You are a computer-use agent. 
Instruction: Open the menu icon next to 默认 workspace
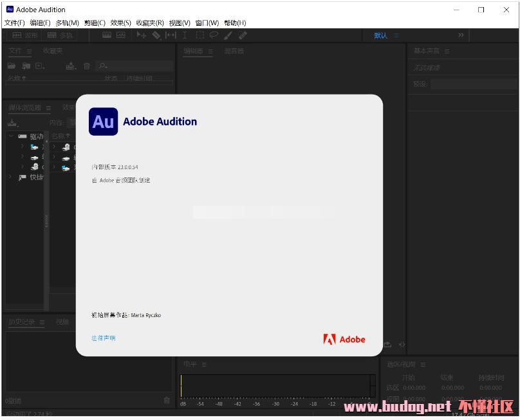396,35
